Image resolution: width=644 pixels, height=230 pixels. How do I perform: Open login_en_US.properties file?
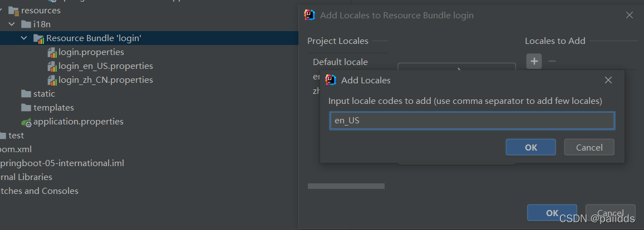[x=106, y=66]
